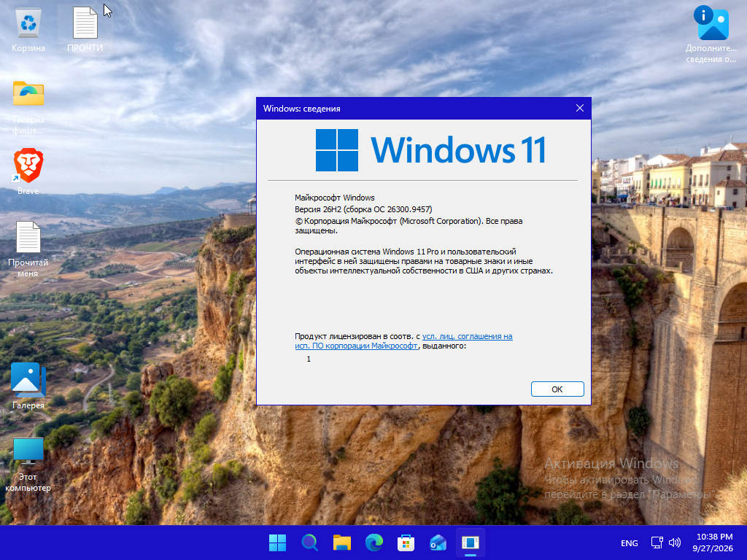This screenshot has width=747, height=560.
Task: Click OK in Windows: сведения dialog
Action: pos(557,389)
